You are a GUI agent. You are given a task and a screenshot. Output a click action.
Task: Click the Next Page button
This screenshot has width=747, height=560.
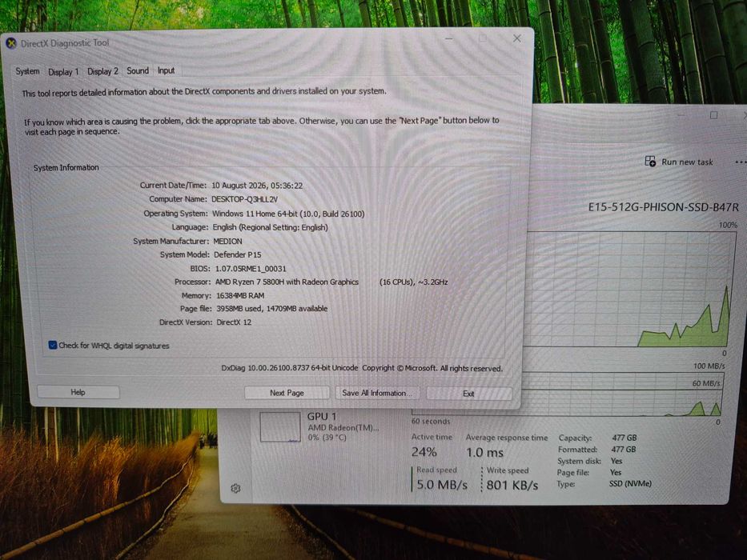tap(287, 393)
